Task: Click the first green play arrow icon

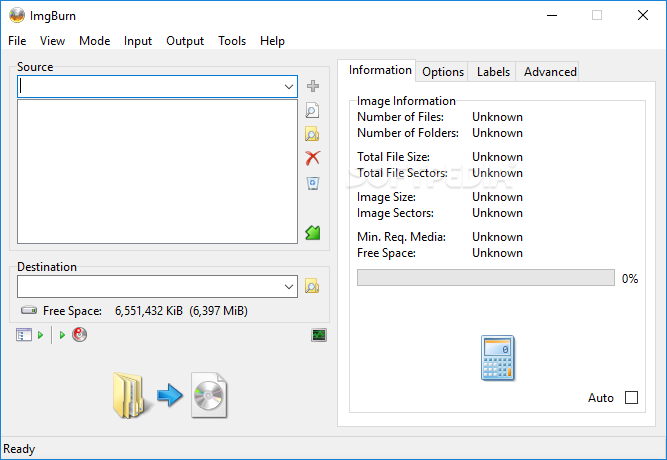Action: pyautogui.click(x=40, y=335)
